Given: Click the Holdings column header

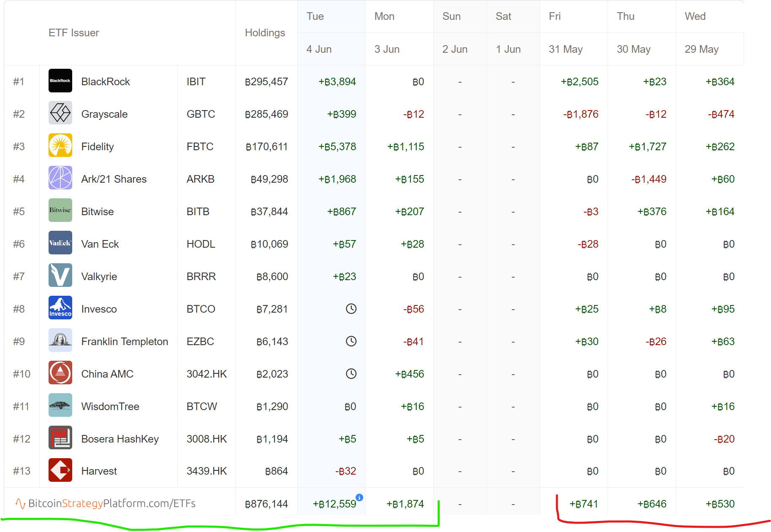Looking at the screenshot, I should coord(265,33).
